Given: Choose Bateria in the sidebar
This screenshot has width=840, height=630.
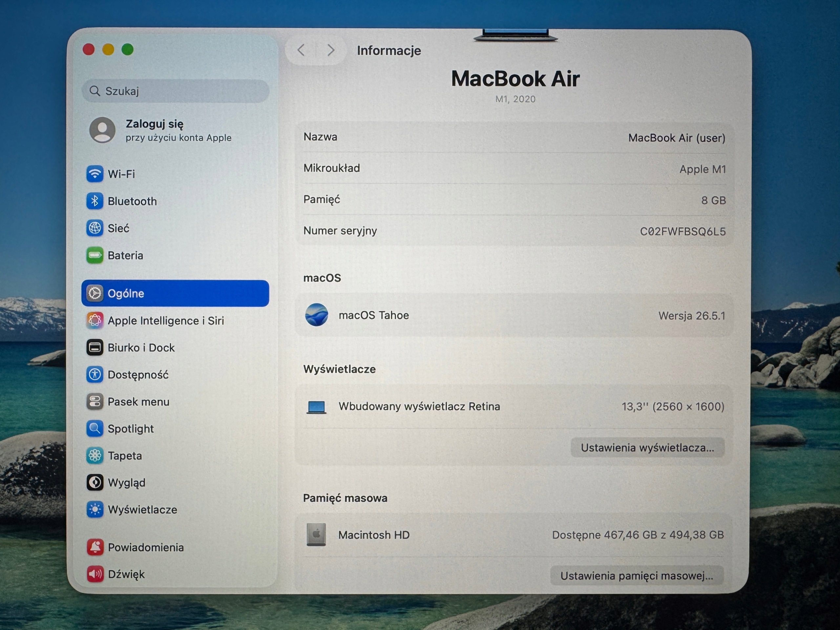Looking at the screenshot, I should 125,256.
